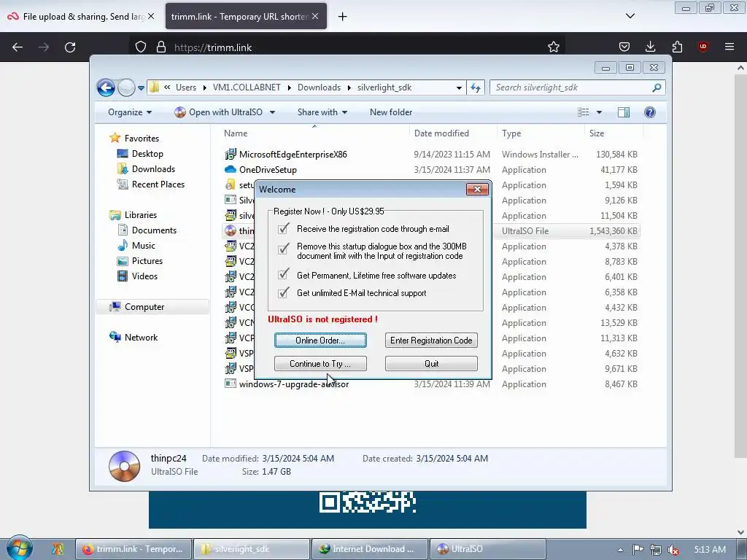
Task: Bookmark page with star icon
Action: pyautogui.click(x=553, y=47)
